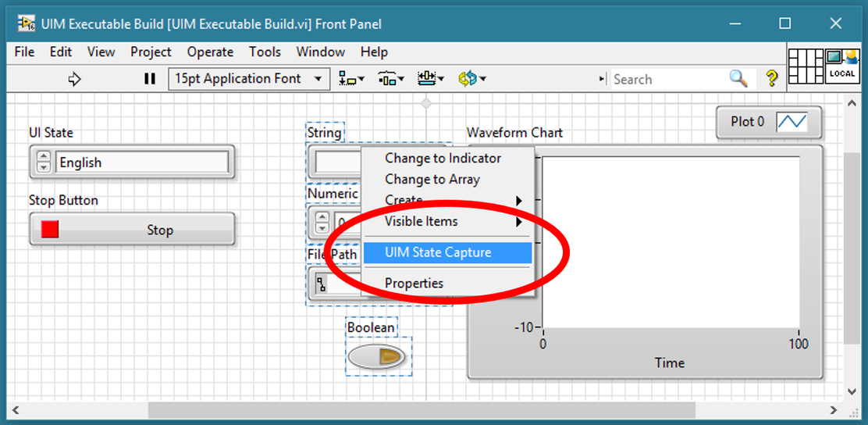
Task: Click the Plot 0 legend line swatch
Action: click(792, 122)
